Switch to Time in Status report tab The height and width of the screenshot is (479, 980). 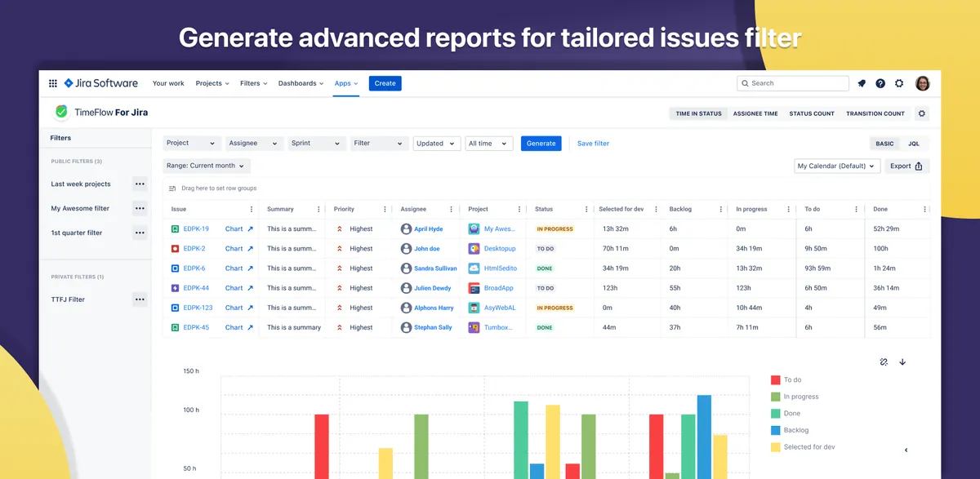pos(698,113)
